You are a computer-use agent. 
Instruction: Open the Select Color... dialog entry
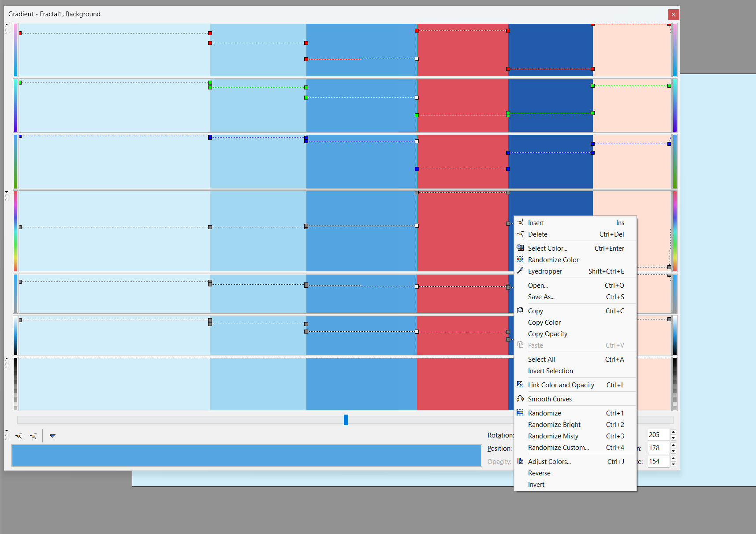(547, 248)
